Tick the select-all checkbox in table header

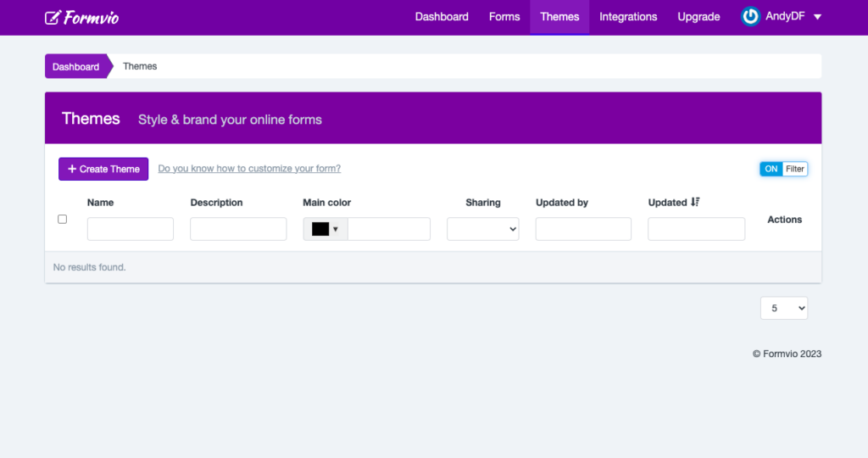coord(63,220)
